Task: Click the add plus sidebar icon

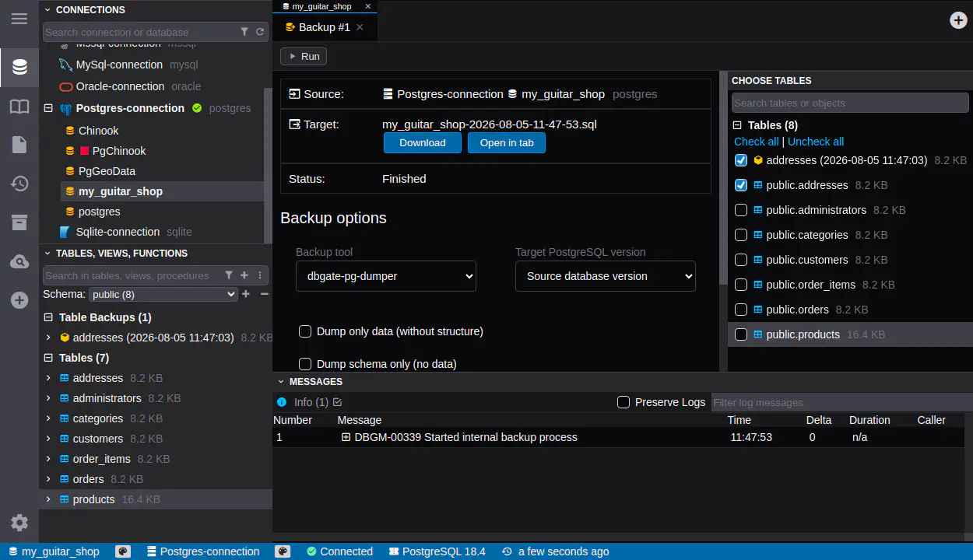Action: (x=19, y=300)
